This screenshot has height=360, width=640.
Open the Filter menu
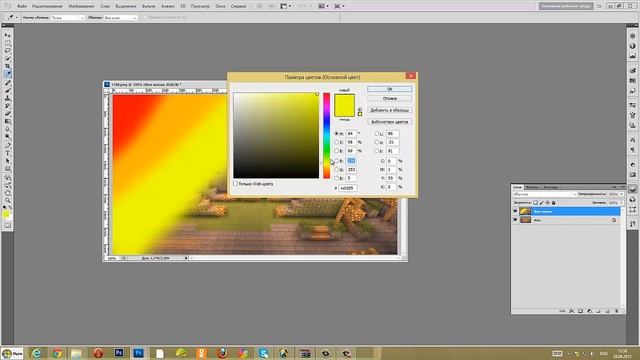point(148,6)
